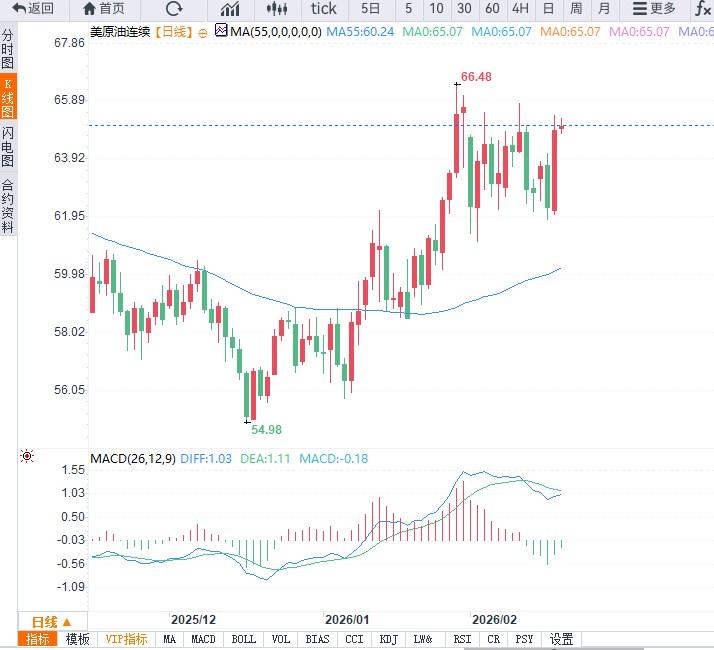
Task: Select the 4H timeframe
Action: tap(520, 9)
